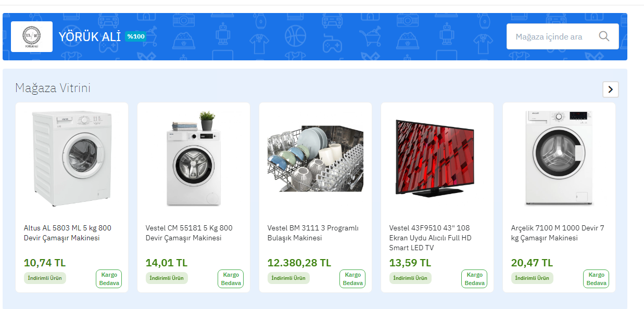Open the Altus washing machine image
This screenshot has width=644, height=309.
[72, 157]
